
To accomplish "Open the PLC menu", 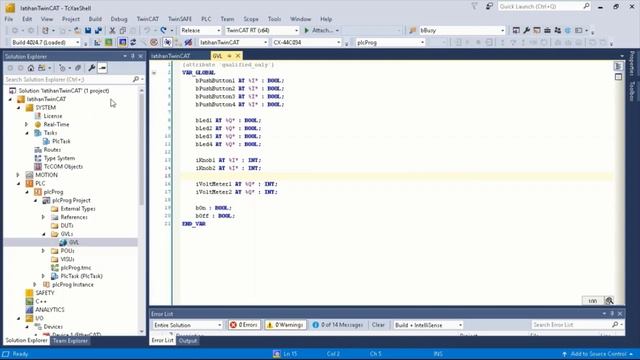I will (x=206, y=19).
